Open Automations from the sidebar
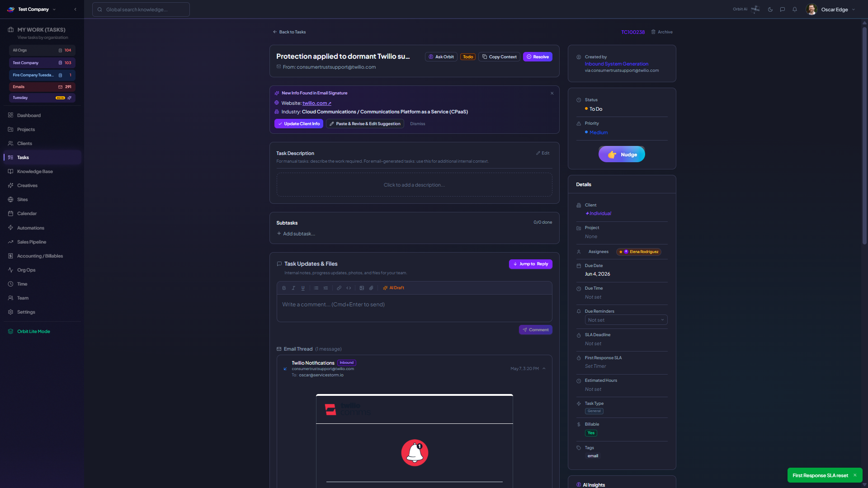Image resolution: width=868 pixels, height=488 pixels. tap(42, 228)
